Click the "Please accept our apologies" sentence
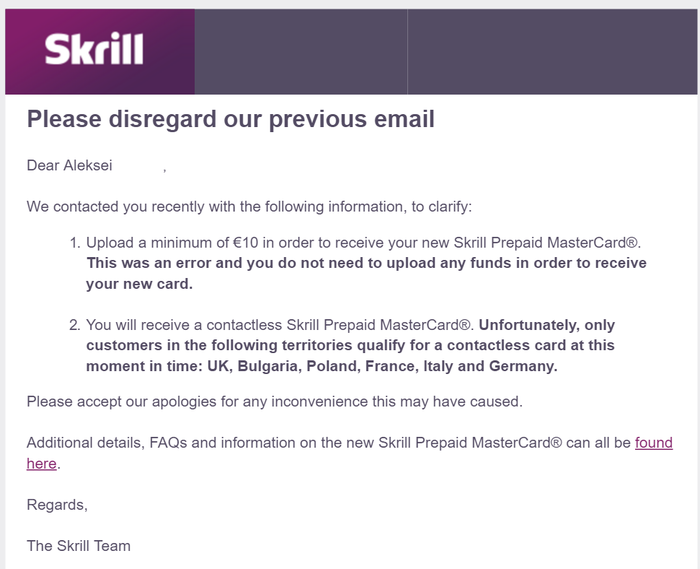The image size is (700, 569). (274, 402)
